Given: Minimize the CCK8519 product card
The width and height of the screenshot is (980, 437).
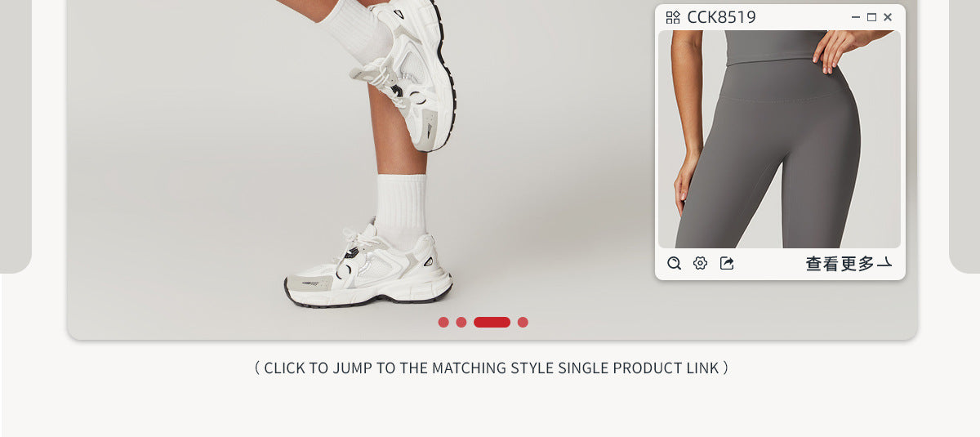Looking at the screenshot, I should [x=856, y=17].
